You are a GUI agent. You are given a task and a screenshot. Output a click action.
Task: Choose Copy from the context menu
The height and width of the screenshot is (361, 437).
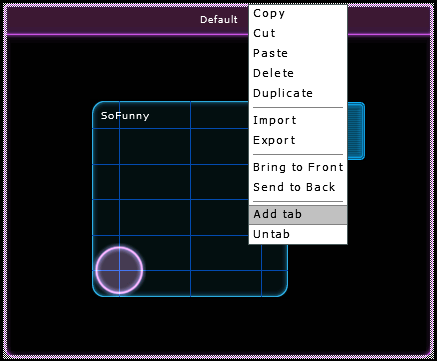[x=298, y=13]
